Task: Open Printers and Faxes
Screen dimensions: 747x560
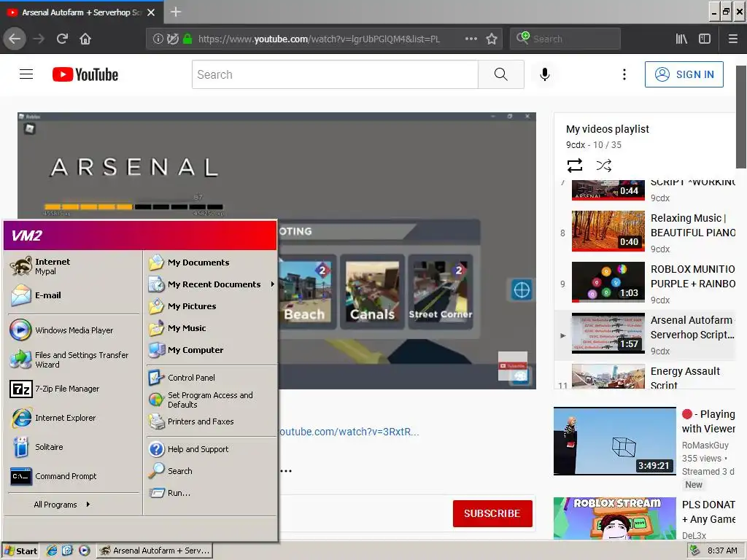Action: click(212, 421)
